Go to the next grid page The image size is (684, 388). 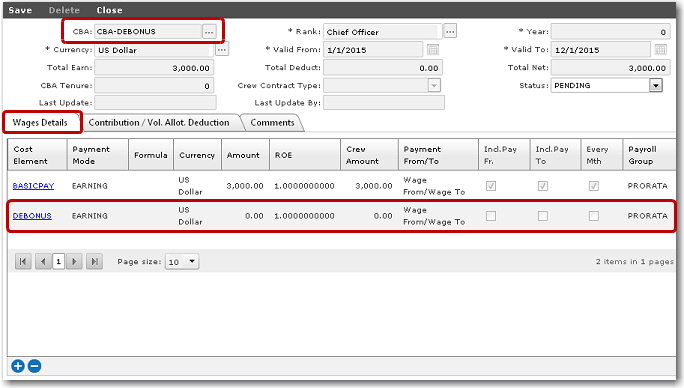(x=74, y=261)
